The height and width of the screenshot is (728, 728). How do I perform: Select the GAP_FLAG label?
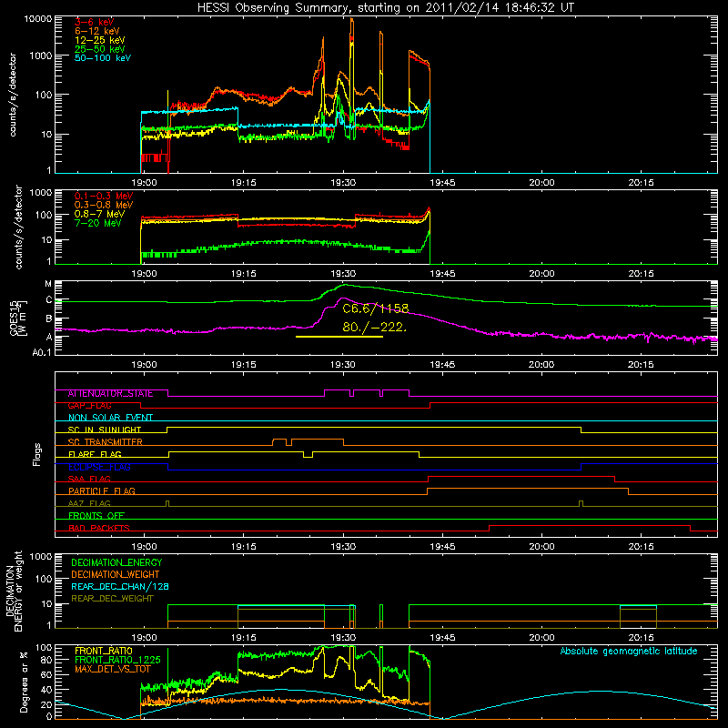(x=89, y=406)
